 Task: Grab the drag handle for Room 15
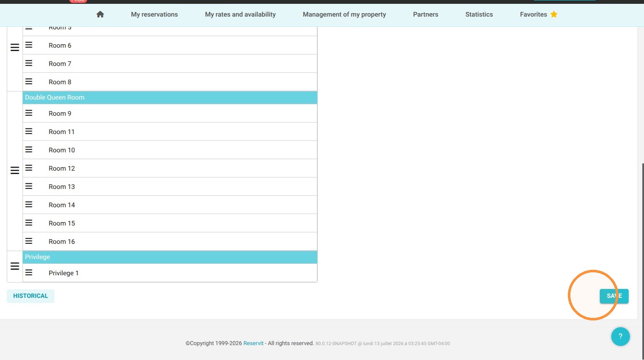coord(29,223)
